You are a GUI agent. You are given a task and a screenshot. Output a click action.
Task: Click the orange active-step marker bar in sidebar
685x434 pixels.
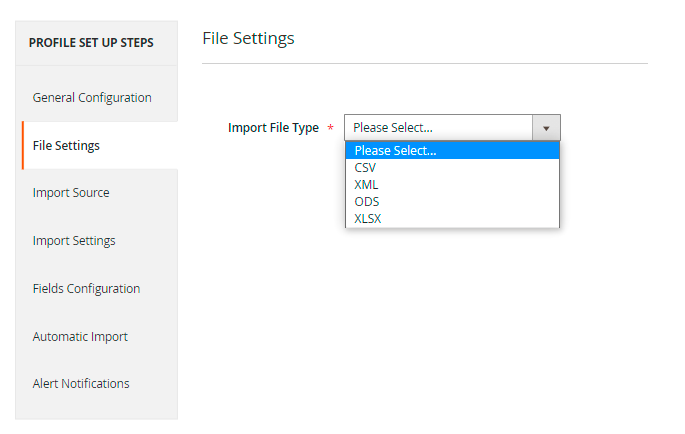23,145
